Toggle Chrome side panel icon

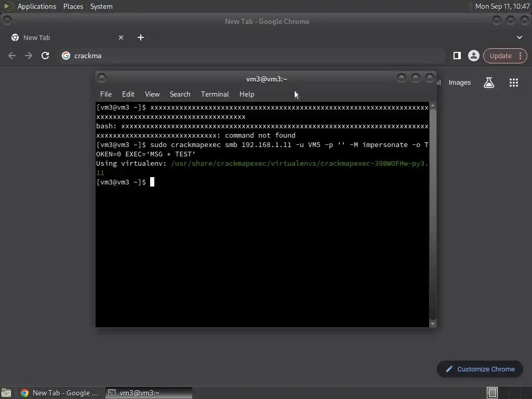[x=457, y=56]
